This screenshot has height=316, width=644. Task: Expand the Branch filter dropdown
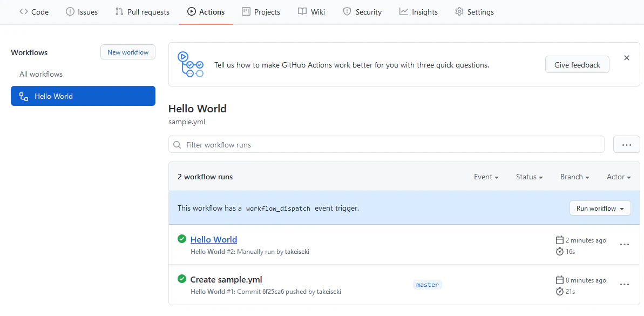[x=574, y=177]
